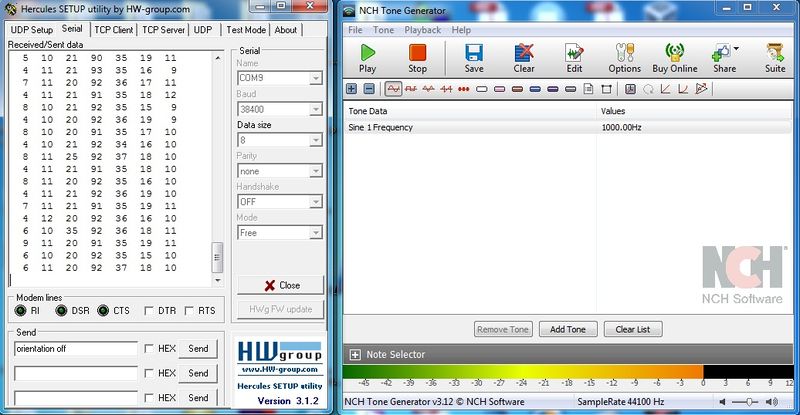Click the RI modem line indicator
800x415 pixels.
(x=20, y=310)
